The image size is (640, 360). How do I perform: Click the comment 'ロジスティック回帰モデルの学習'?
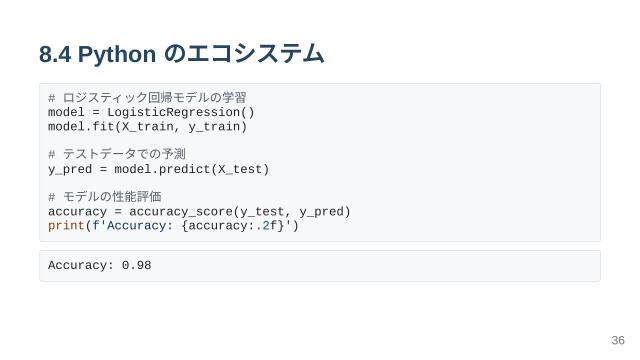pyautogui.click(x=154, y=98)
